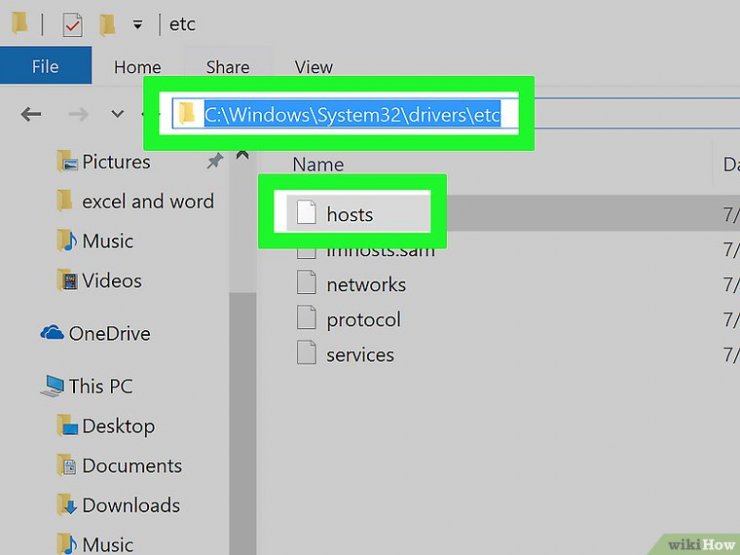Viewport: 740px width, 555px height.
Task: Click the pin icon beside Pictures
Action: [215, 161]
